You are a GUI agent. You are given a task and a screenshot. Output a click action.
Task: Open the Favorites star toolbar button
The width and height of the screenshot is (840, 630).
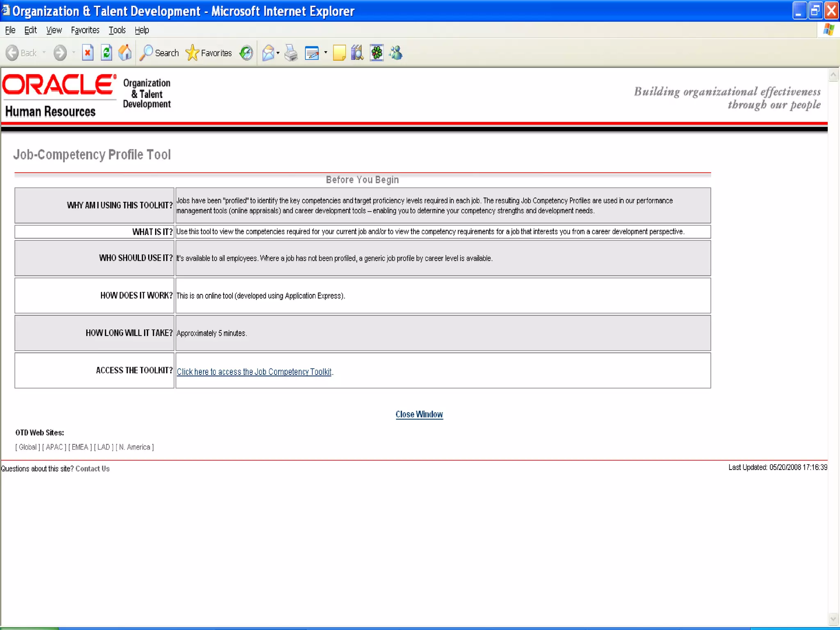tap(209, 53)
